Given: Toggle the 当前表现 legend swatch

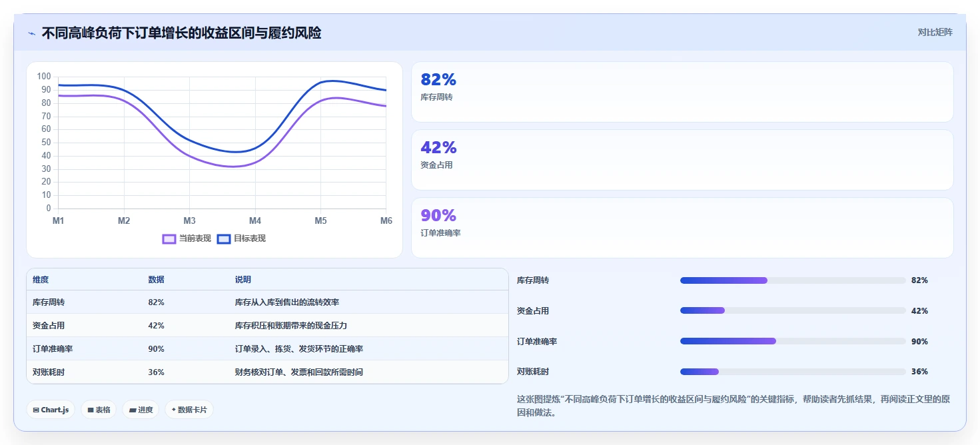Looking at the screenshot, I should click(169, 238).
